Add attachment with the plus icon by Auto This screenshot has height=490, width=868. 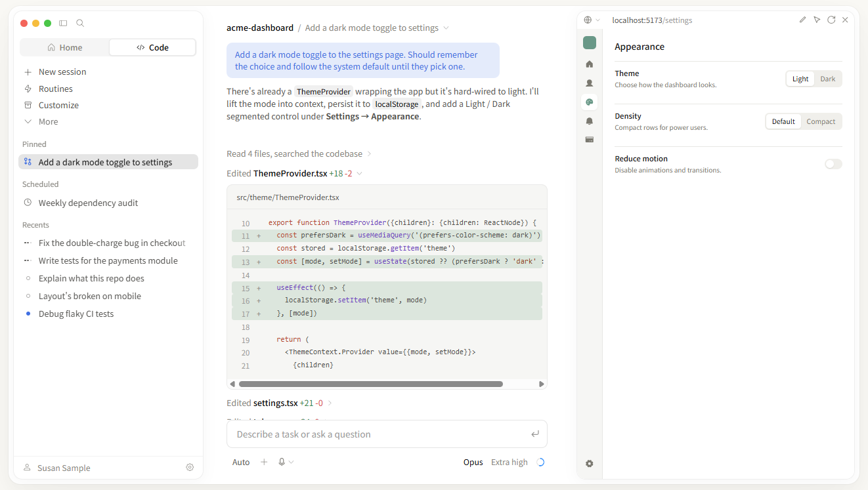click(264, 462)
